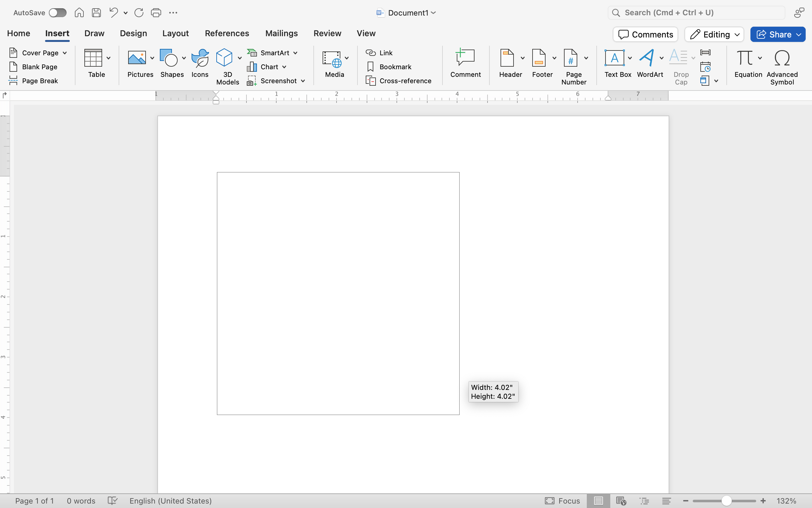
Task: Click the Object insert icon
Action: (x=704, y=81)
